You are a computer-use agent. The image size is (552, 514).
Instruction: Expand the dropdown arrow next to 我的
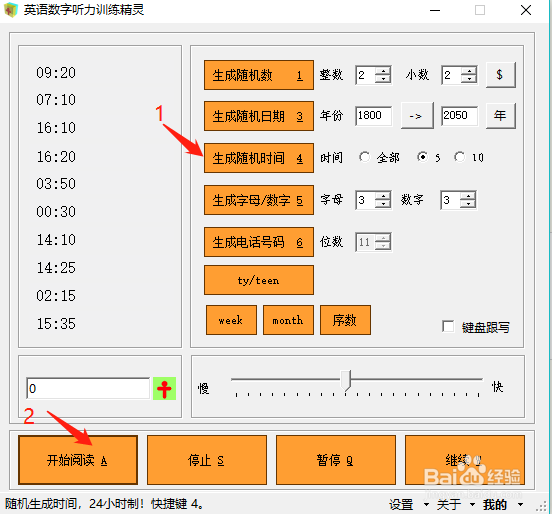tap(520, 504)
